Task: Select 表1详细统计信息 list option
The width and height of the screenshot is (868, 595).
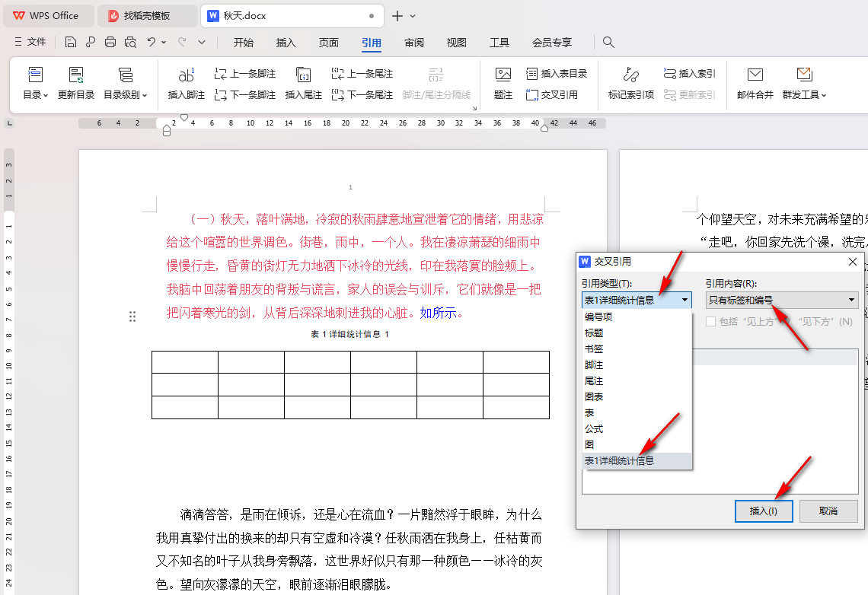Action: [x=637, y=460]
